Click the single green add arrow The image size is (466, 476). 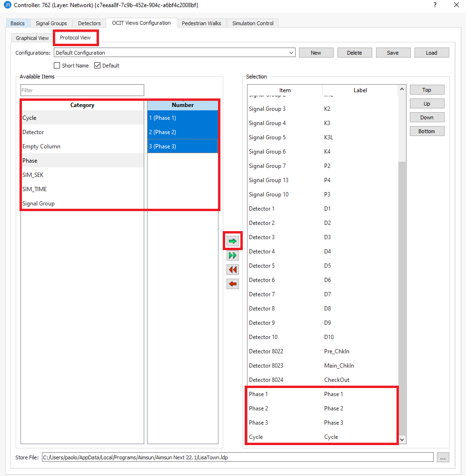coord(233,241)
